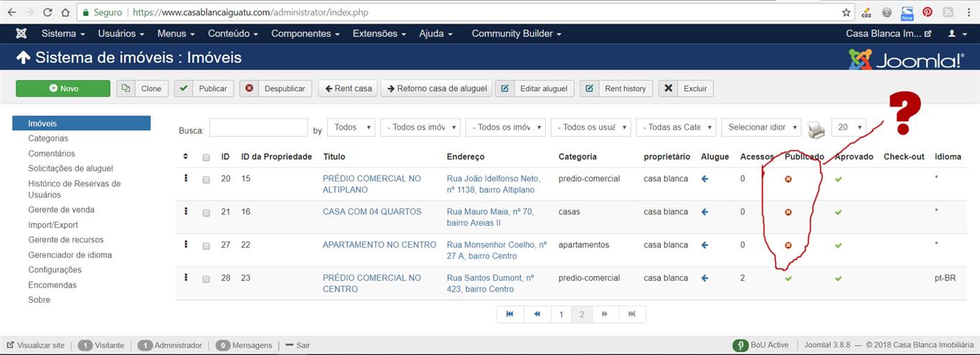
Task: Open the Componentes menu
Action: point(305,34)
